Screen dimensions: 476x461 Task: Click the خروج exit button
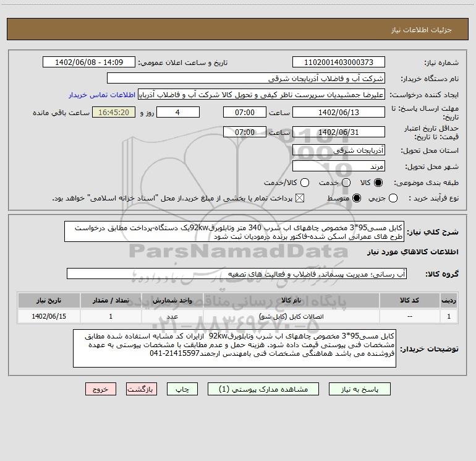pos(101,389)
